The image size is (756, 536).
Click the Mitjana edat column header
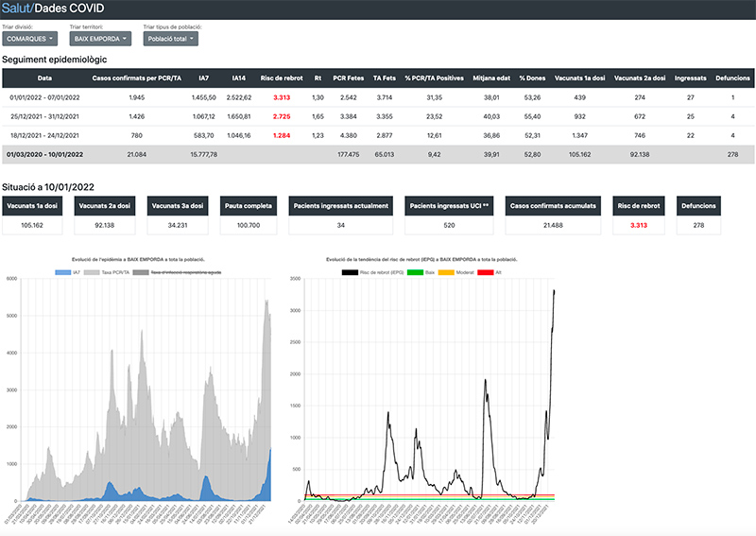click(491, 78)
